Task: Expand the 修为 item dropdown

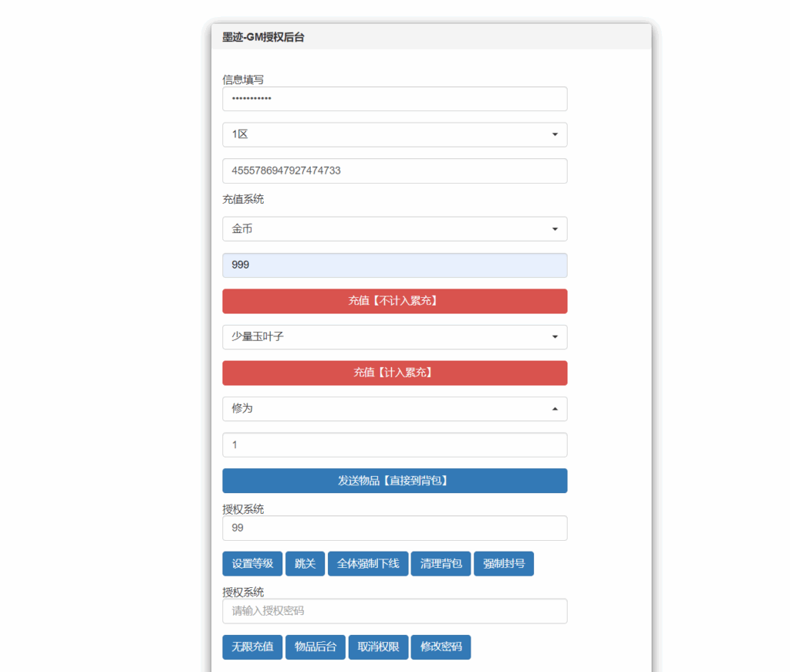Action: pos(394,408)
